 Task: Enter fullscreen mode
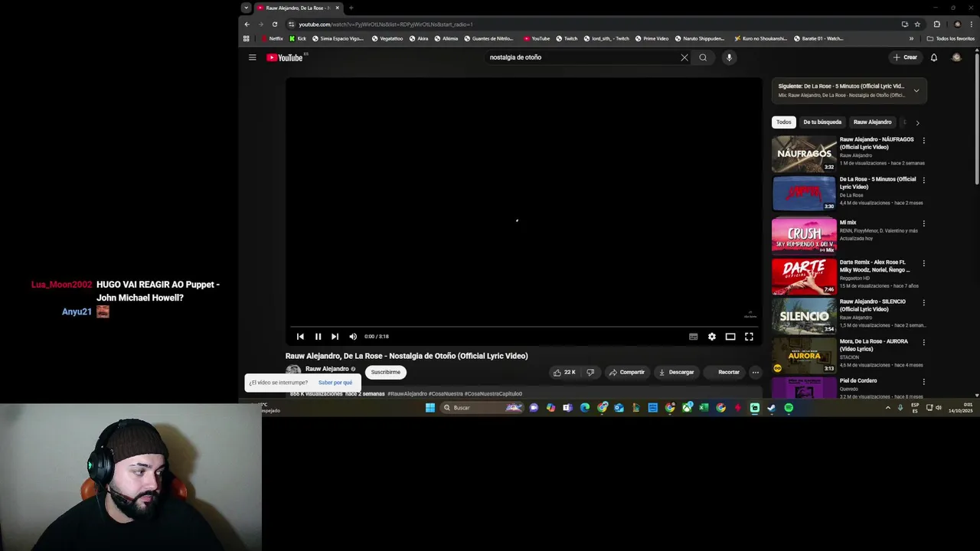(749, 337)
